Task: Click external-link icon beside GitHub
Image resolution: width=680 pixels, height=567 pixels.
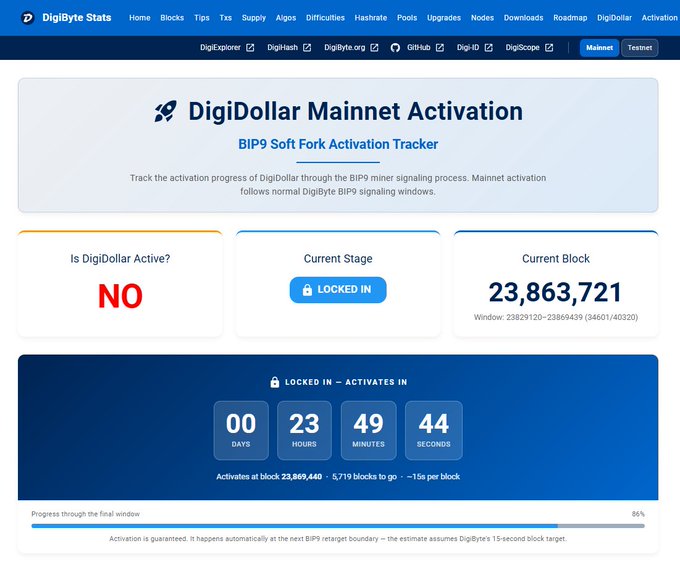Action: (x=440, y=48)
